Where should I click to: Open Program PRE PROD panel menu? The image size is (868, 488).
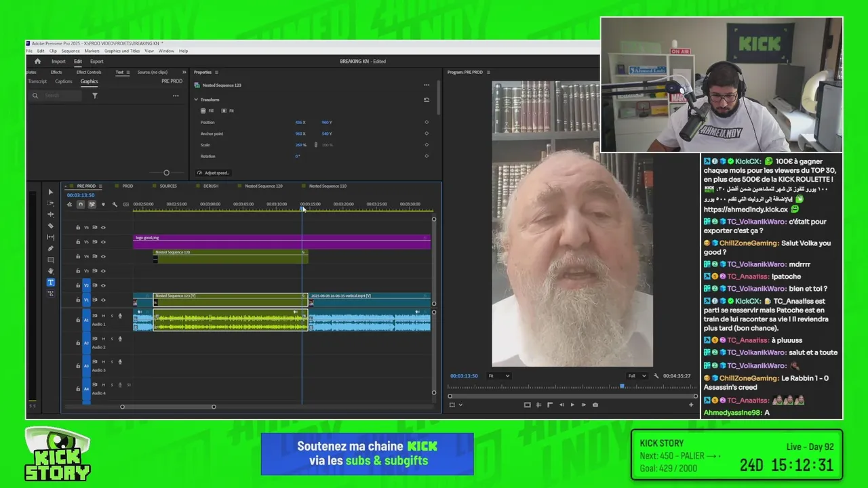[x=488, y=72]
